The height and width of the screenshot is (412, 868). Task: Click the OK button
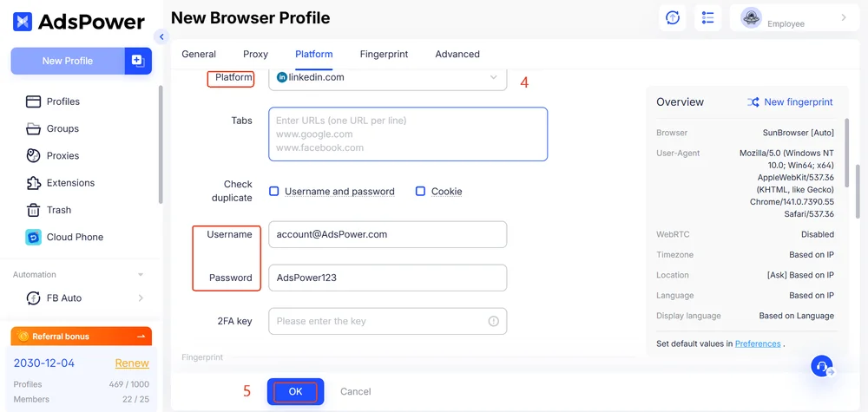295,391
